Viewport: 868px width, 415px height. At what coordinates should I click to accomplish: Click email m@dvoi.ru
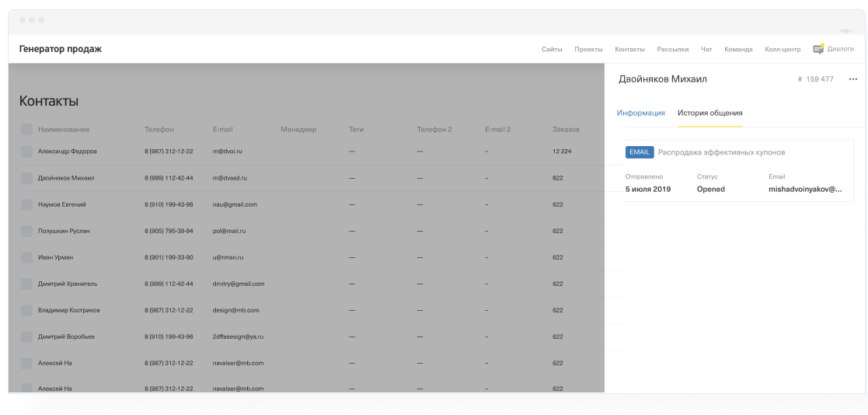[x=228, y=151]
